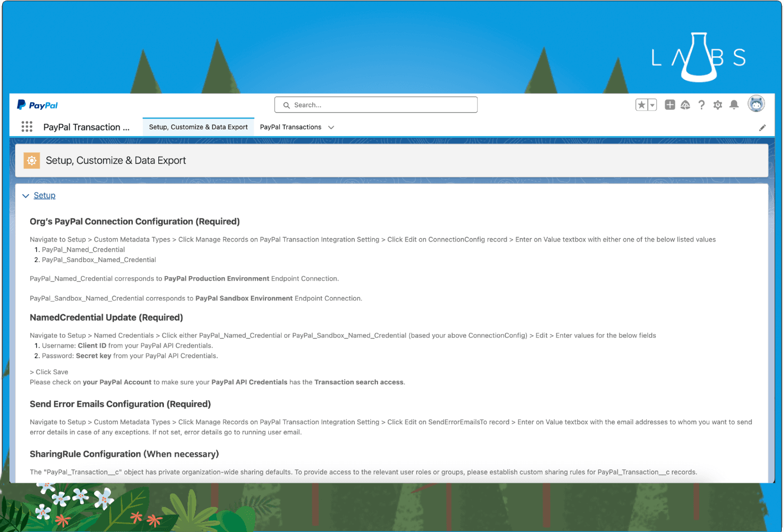Click the PayPal logo

click(37, 105)
